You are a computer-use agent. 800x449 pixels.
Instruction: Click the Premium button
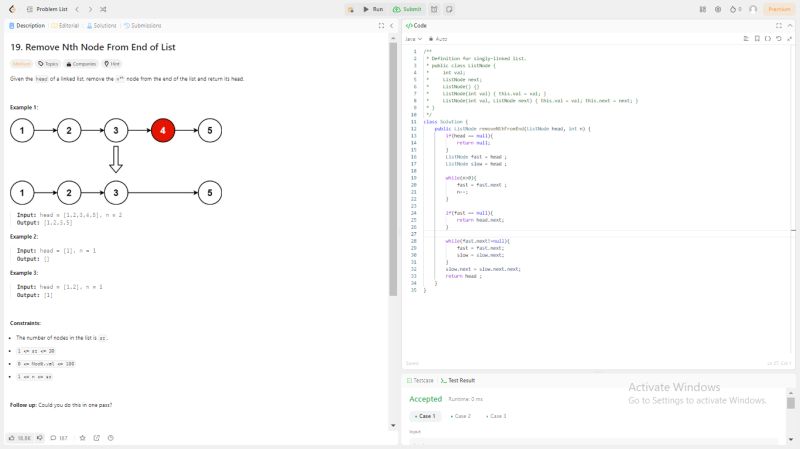(x=779, y=9)
